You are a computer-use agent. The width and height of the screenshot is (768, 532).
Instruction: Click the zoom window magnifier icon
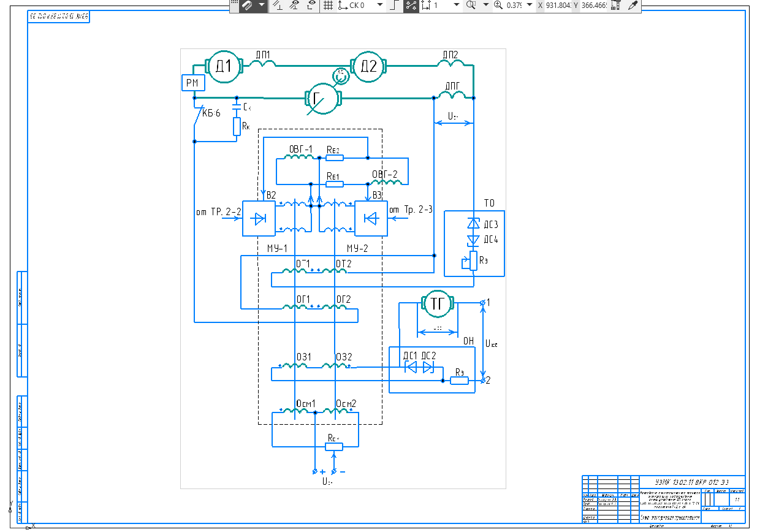point(471,6)
